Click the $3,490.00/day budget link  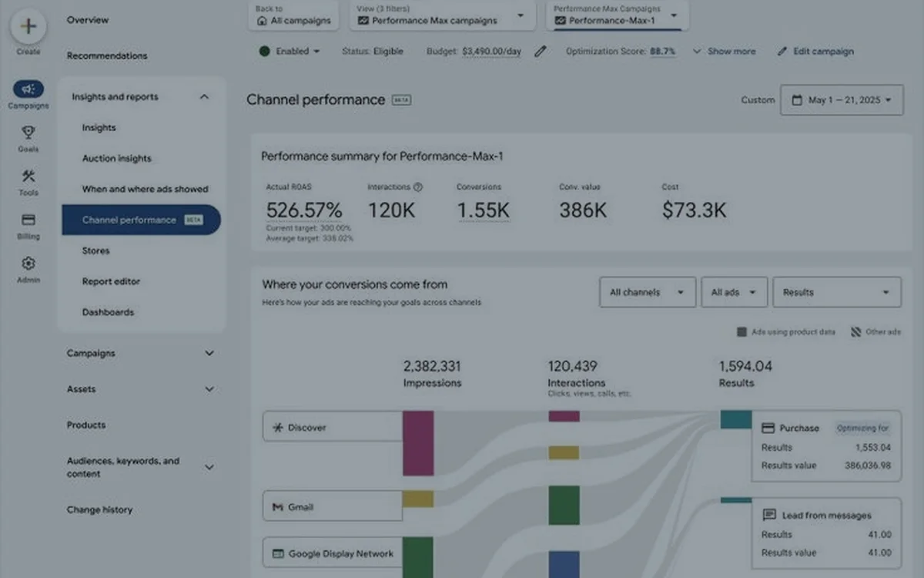[492, 52]
